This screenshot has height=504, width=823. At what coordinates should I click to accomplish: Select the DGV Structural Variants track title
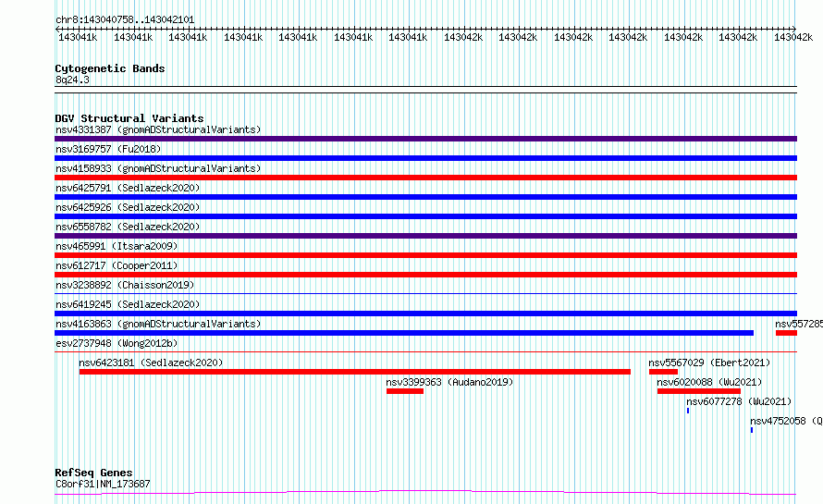pyautogui.click(x=129, y=118)
